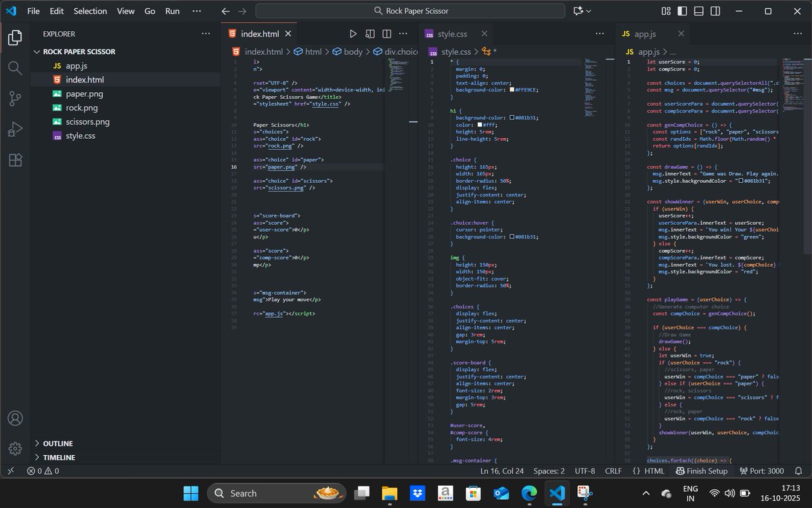812x508 pixels.
Task: Open File Explorer from taskbar
Action: [389, 493]
